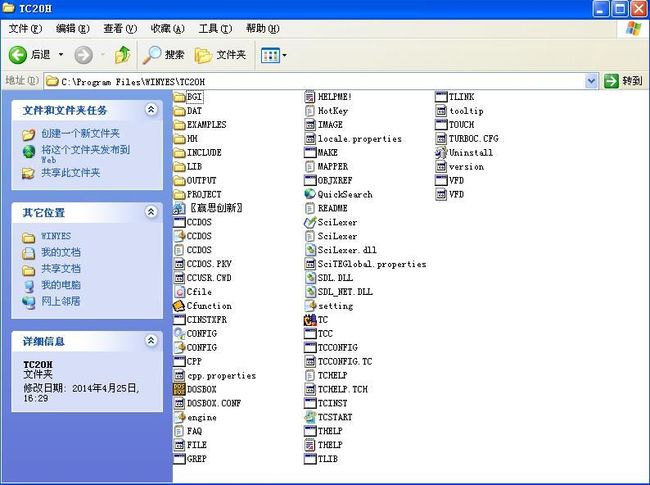Expand the address bar dropdown list
Viewport: 650px width, 485px height.
click(592, 81)
